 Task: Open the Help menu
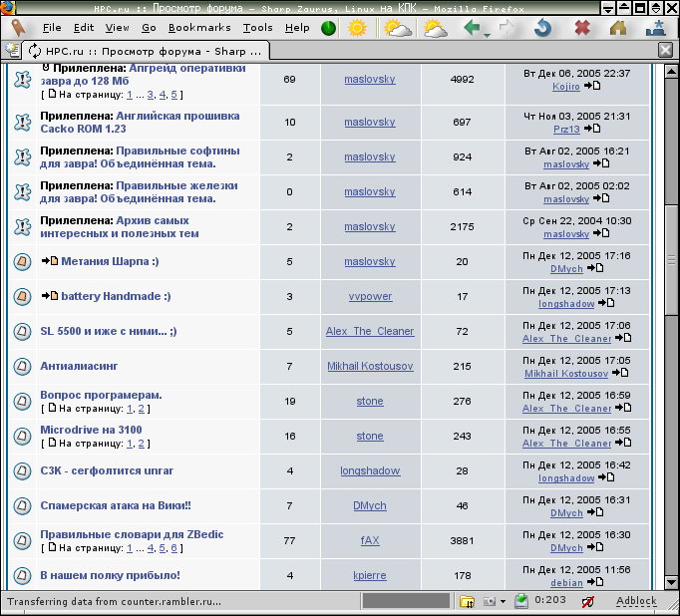pyautogui.click(x=297, y=28)
